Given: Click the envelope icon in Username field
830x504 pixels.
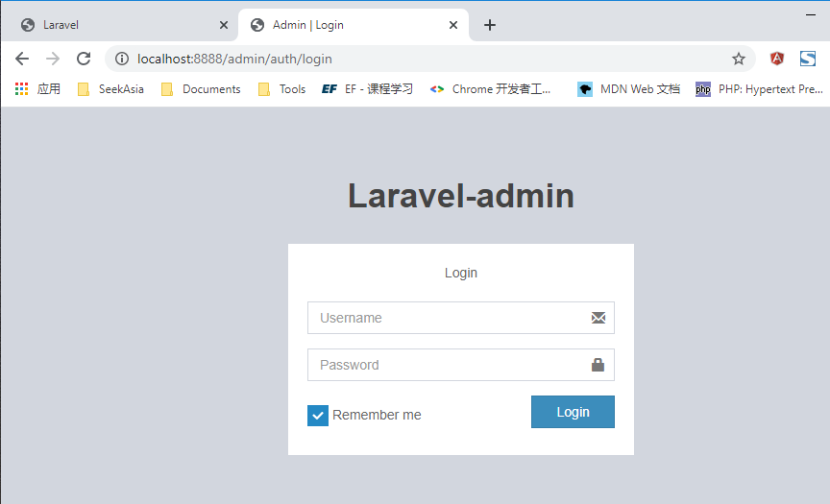Looking at the screenshot, I should pos(598,318).
